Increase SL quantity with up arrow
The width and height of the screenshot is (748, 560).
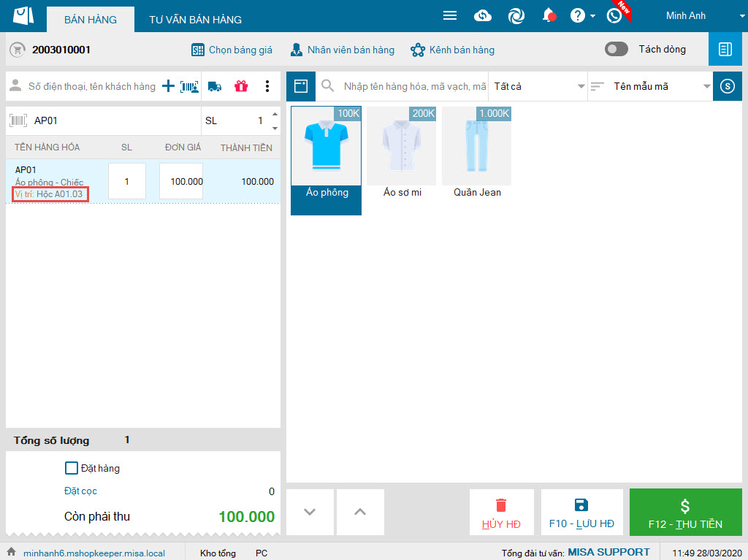pyautogui.click(x=275, y=114)
